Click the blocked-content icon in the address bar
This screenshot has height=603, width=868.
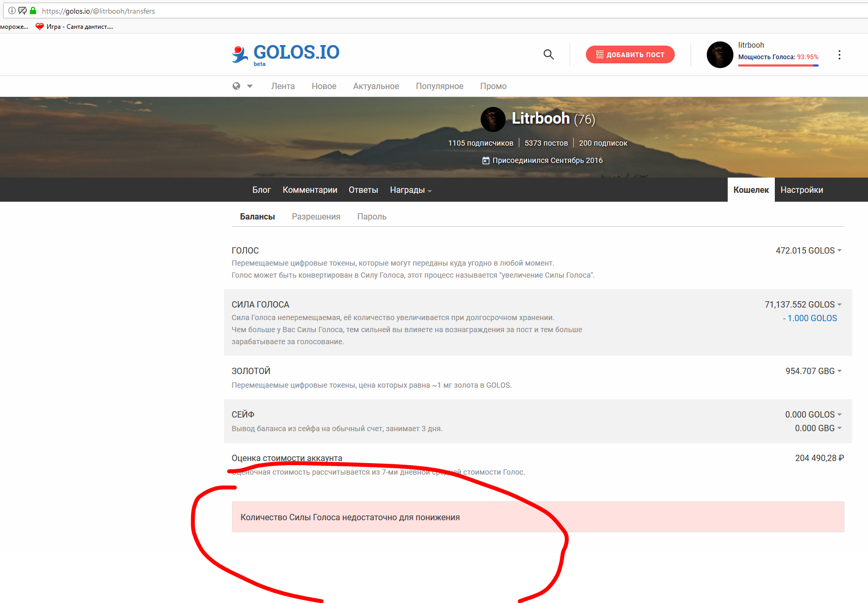click(x=22, y=10)
